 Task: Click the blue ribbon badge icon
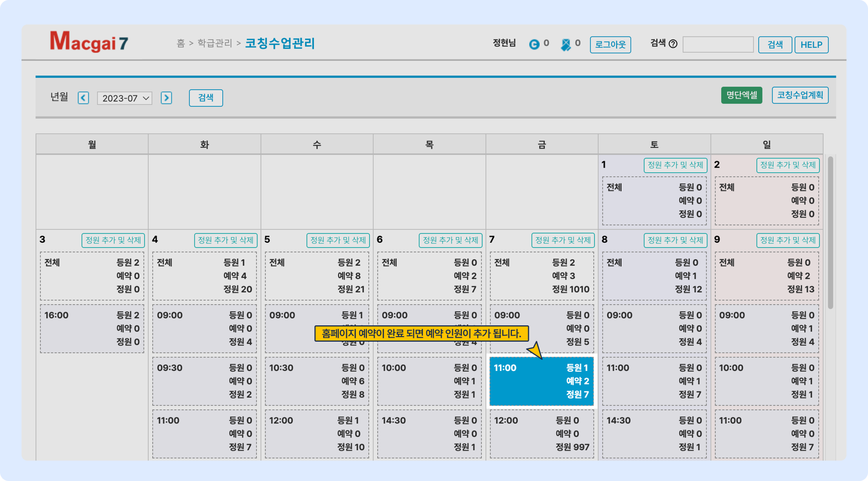tap(566, 44)
